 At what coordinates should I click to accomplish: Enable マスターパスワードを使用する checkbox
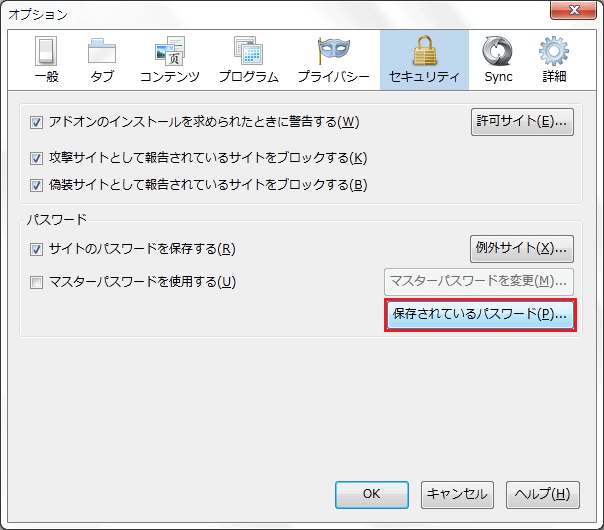click(x=37, y=282)
